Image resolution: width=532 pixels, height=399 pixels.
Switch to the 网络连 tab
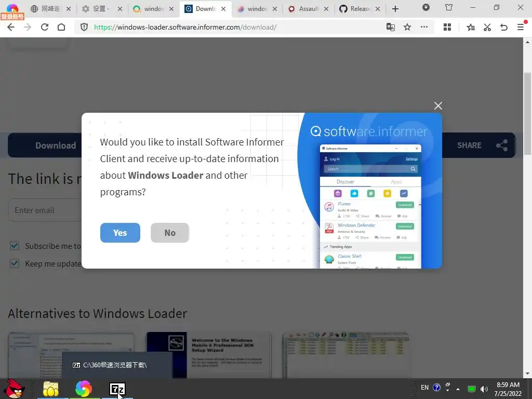click(x=50, y=9)
